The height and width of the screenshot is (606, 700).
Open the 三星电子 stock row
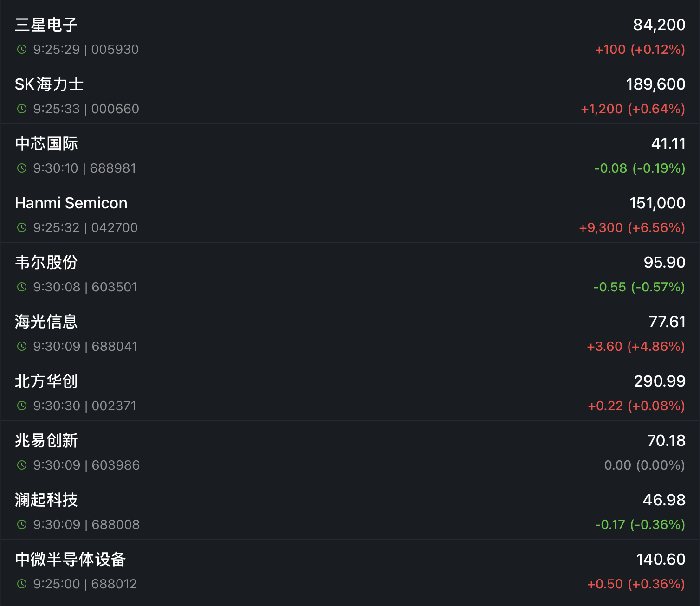(350, 35)
